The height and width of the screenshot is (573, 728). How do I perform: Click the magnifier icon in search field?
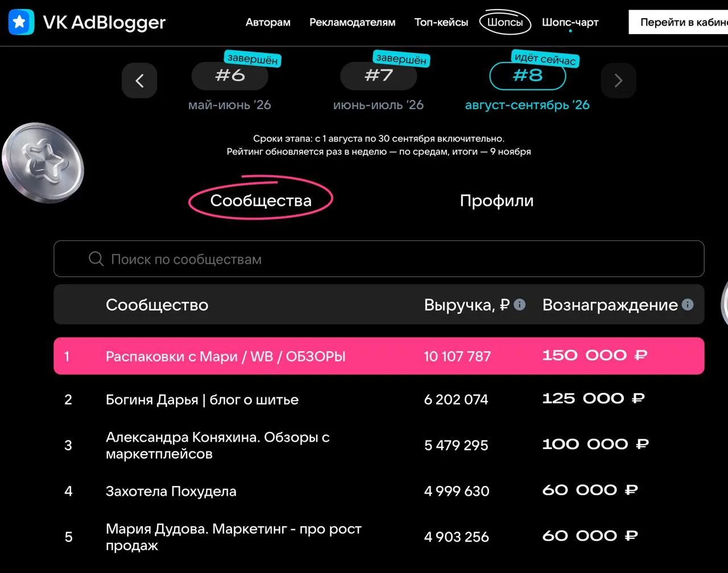[x=96, y=259]
